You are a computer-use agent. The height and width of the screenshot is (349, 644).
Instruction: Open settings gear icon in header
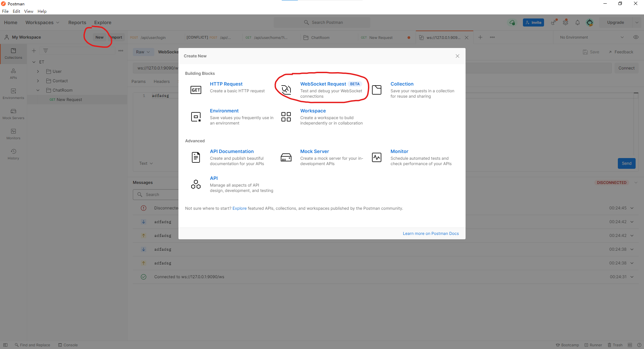(566, 22)
